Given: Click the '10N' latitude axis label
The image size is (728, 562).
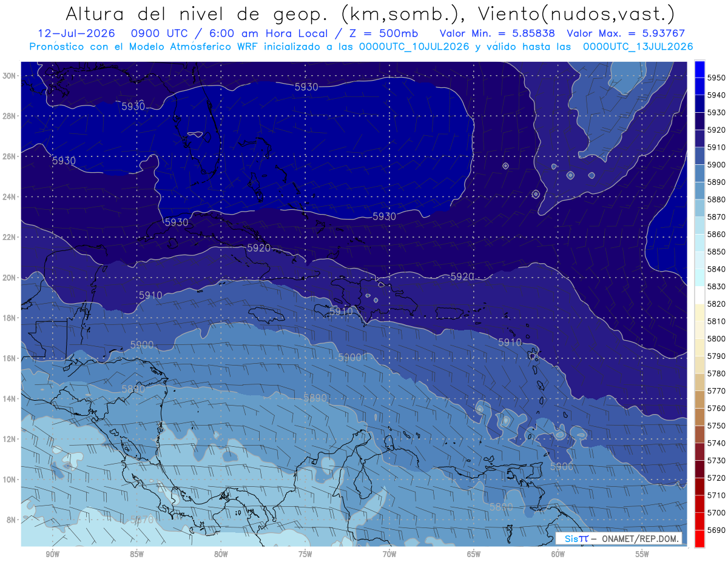Looking at the screenshot, I should click(x=9, y=479).
